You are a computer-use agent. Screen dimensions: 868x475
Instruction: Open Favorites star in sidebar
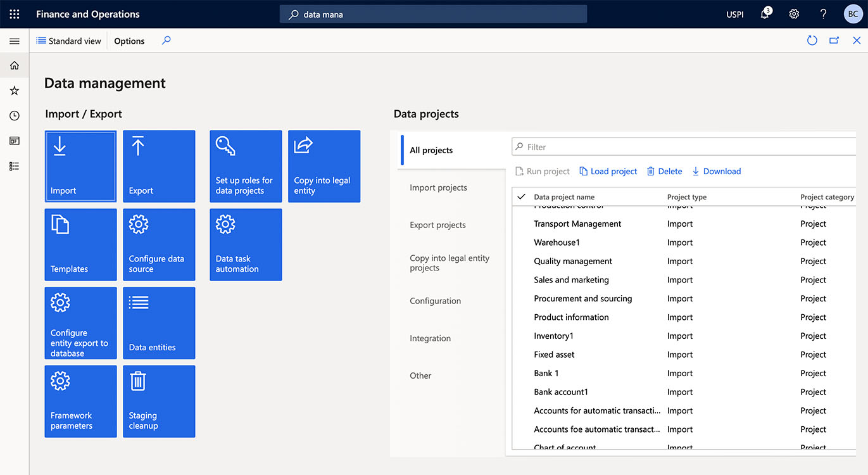14,91
